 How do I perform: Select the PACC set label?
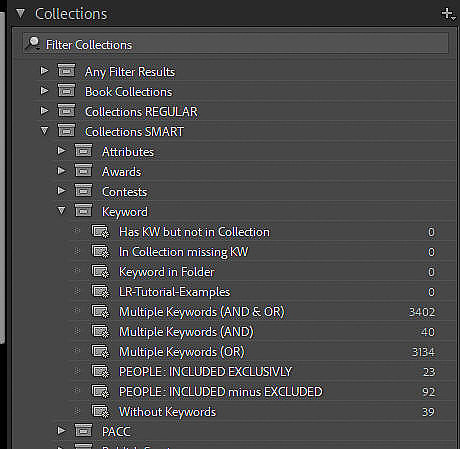[x=116, y=432]
